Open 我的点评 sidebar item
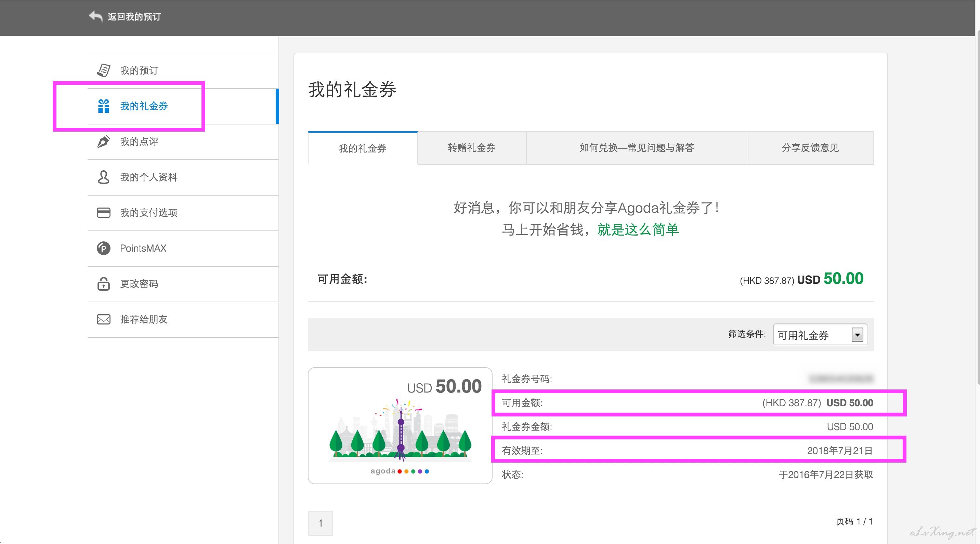 tap(183, 142)
